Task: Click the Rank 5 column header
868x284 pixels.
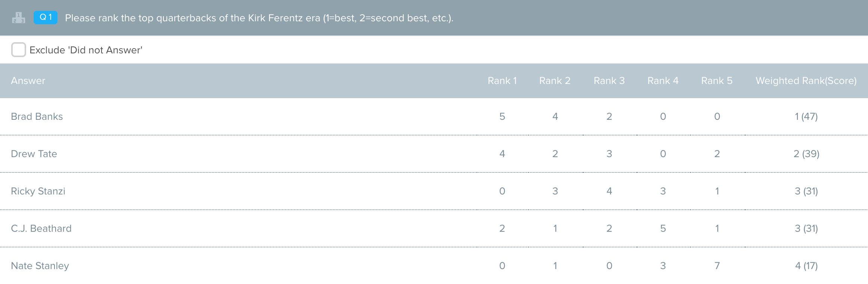Action: [x=717, y=81]
